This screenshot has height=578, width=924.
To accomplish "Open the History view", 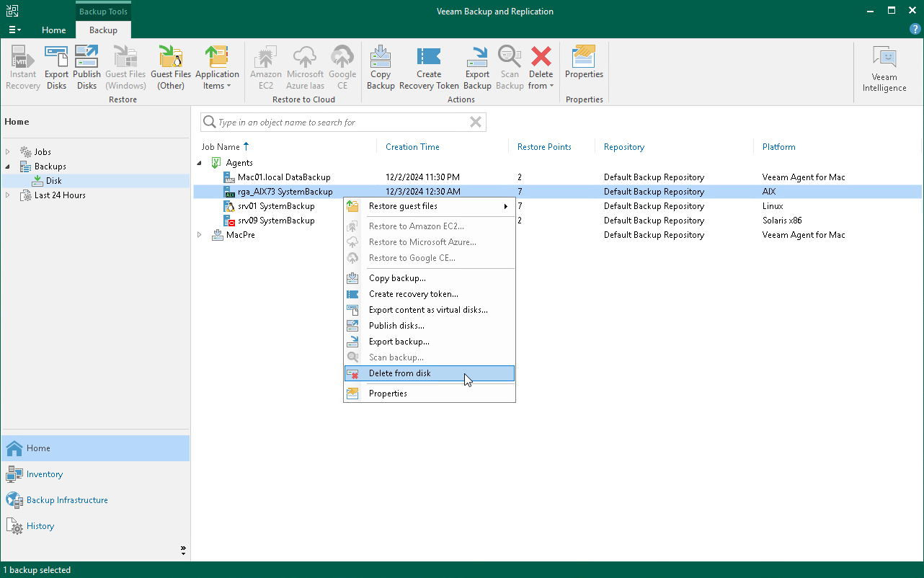I will tap(95, 526).
